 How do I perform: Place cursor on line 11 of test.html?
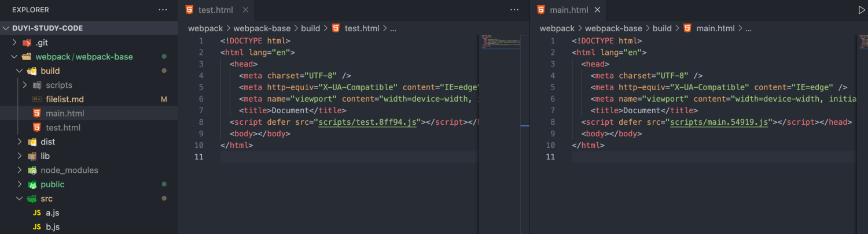pyautogui.click(x=349, y=157)
